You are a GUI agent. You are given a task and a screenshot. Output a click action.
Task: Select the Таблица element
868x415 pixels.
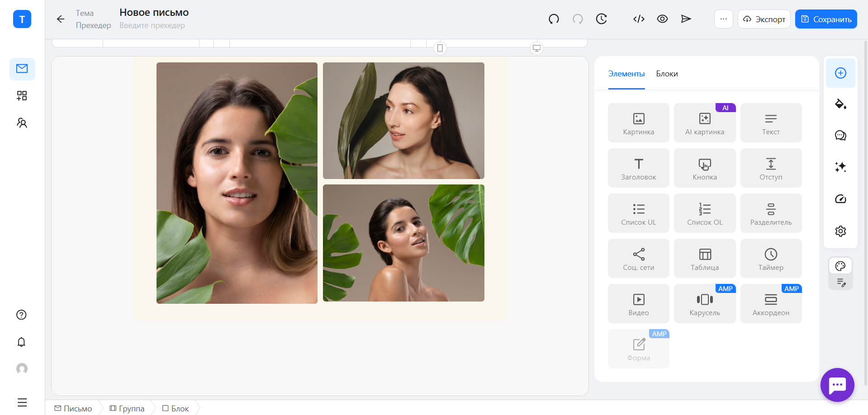[705, 259]
